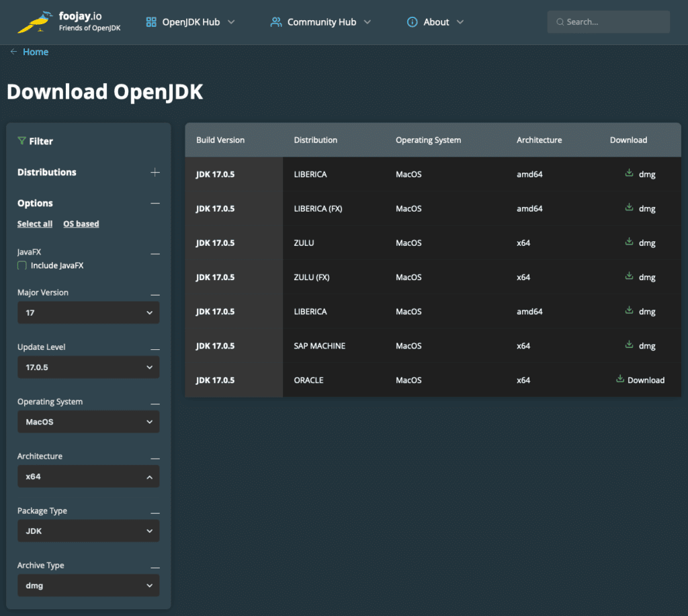This screenshot has height=616, width=688.
Task: Click the About info icon
Action: (x=412, y=22)
